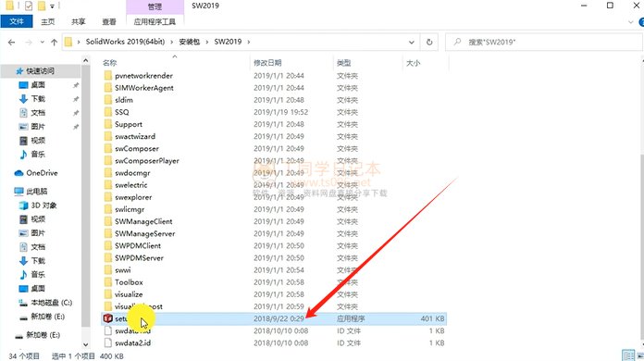The image size is (644, 361).
Task: Click SW2019 in the address path
Action: (x=228, y=42)
